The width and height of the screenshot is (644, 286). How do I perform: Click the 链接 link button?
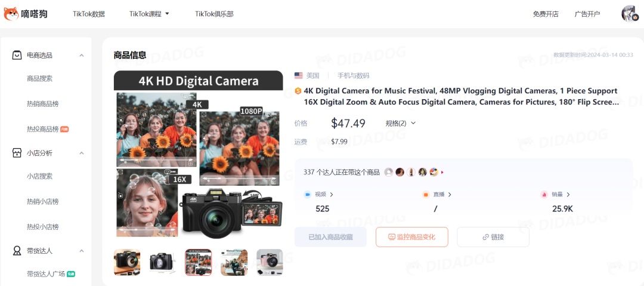click(493, 237)
